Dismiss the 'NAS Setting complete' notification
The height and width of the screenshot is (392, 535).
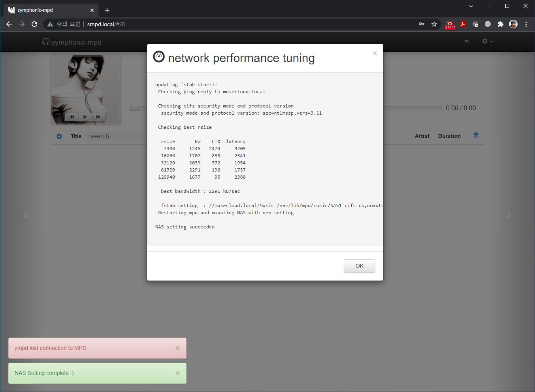177,373
